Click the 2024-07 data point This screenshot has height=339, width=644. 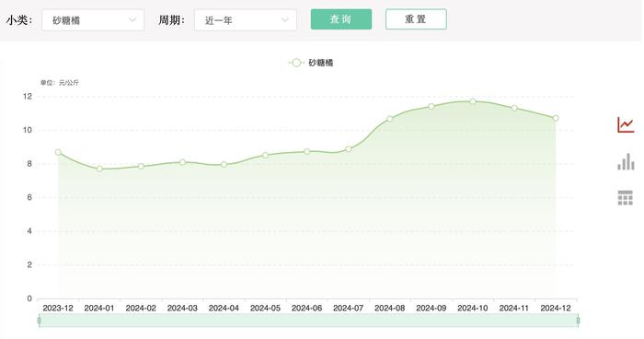click(x=349, y=149)
